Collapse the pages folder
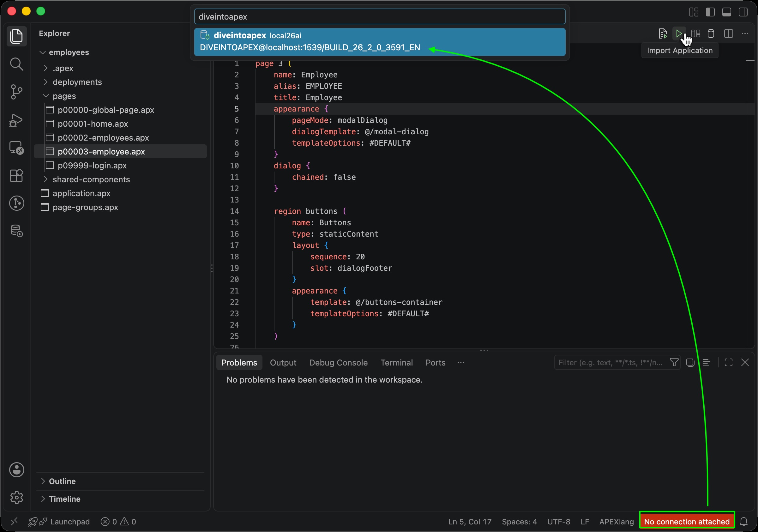 [46, 96]
